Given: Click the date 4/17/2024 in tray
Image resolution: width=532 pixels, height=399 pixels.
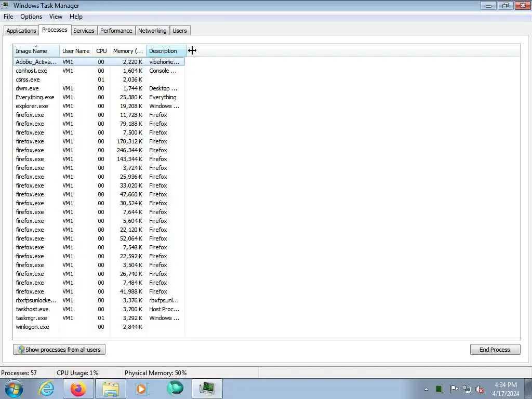Looking at the screenshot, I should tap(506, 394).
